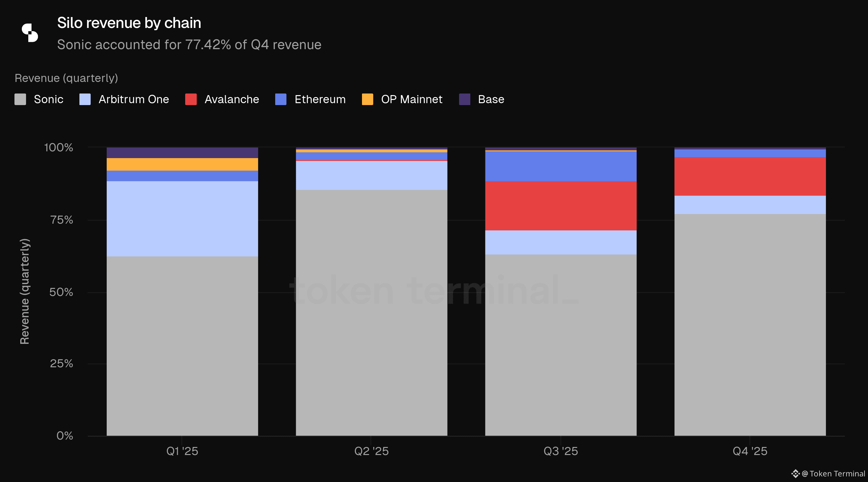
Task: Click the OP Mainnet legend label
Action: coord(411,99)
